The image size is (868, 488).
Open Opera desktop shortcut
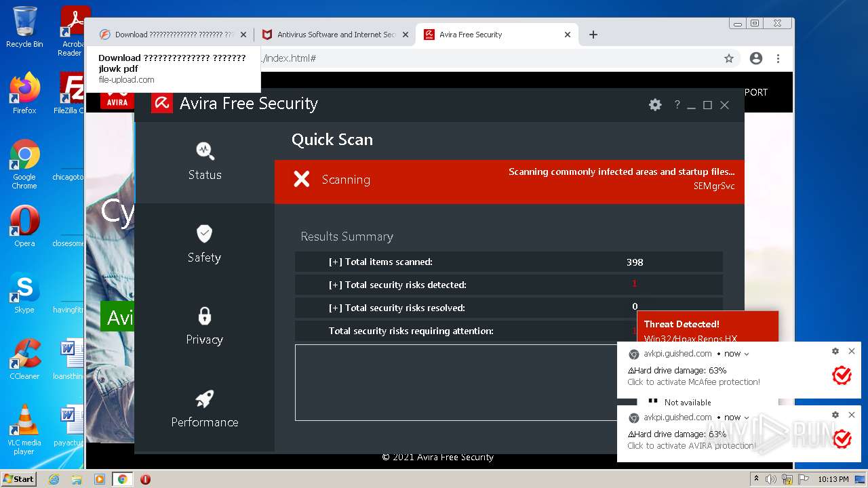coord(24,226)
